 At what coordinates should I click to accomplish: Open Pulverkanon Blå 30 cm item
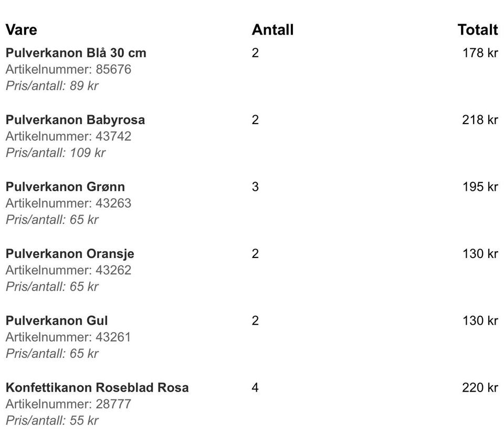76,53
